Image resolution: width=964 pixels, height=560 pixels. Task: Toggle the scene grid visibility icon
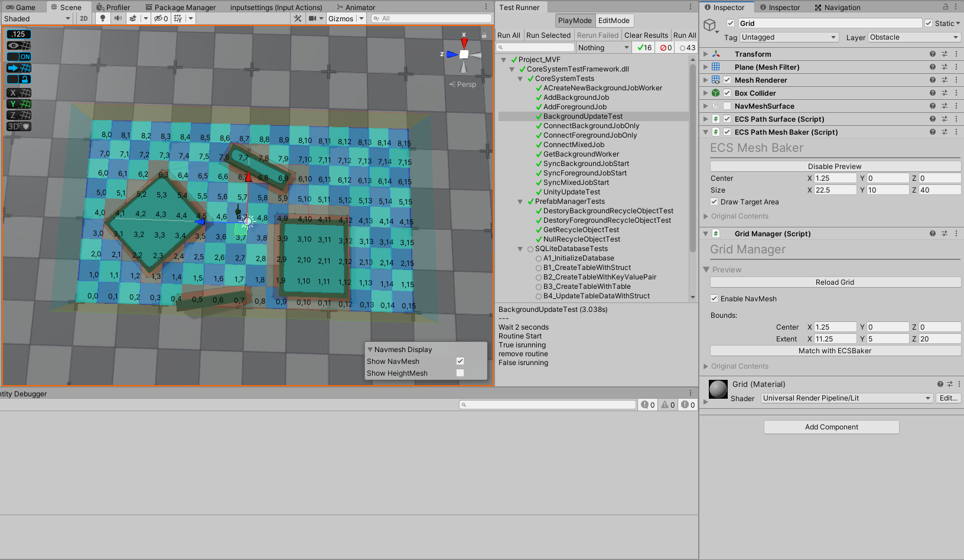pyautogui.click(x=178, y=18)
